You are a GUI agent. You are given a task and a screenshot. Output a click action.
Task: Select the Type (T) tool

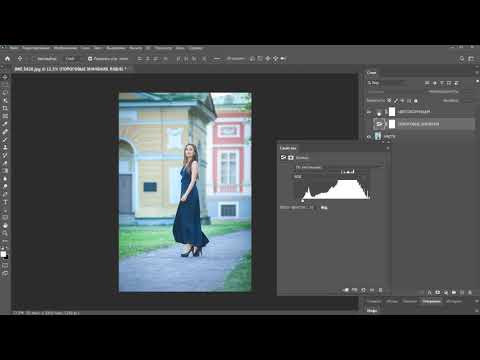[5, 202]
